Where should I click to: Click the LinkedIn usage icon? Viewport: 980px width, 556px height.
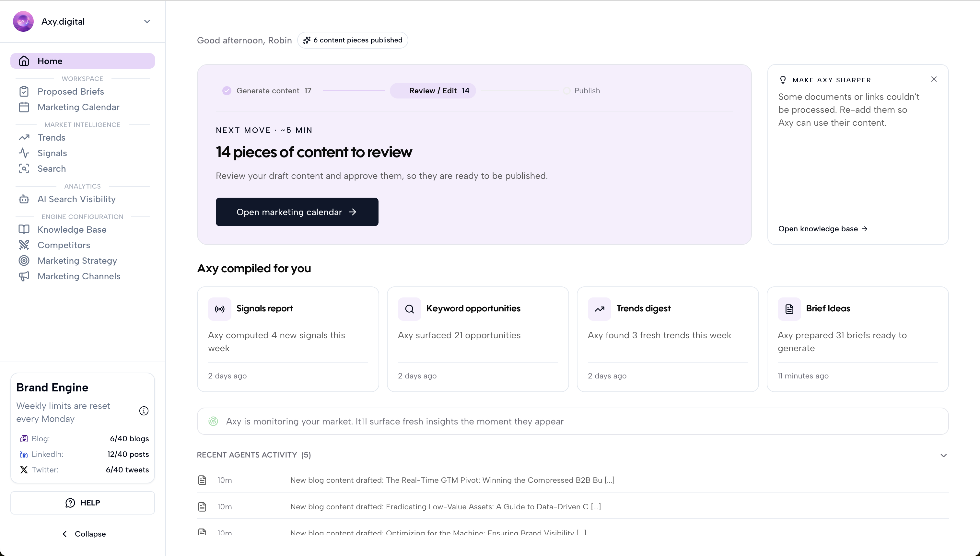[x=24, y=454]
